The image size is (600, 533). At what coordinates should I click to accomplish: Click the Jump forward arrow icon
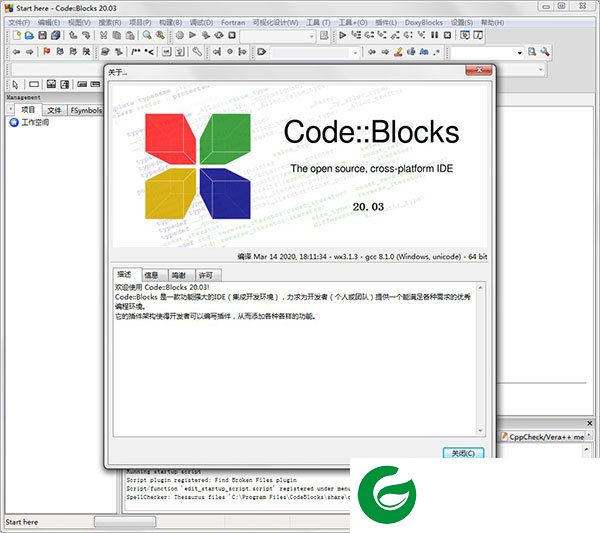(x=29, y=52)
